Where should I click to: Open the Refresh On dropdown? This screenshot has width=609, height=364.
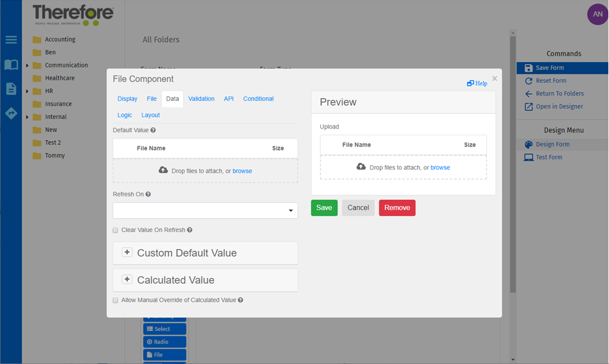tap(205, 210)
